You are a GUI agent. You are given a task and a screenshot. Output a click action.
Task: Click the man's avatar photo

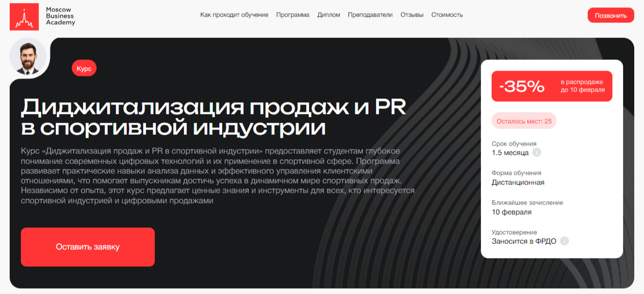(28, 56)
